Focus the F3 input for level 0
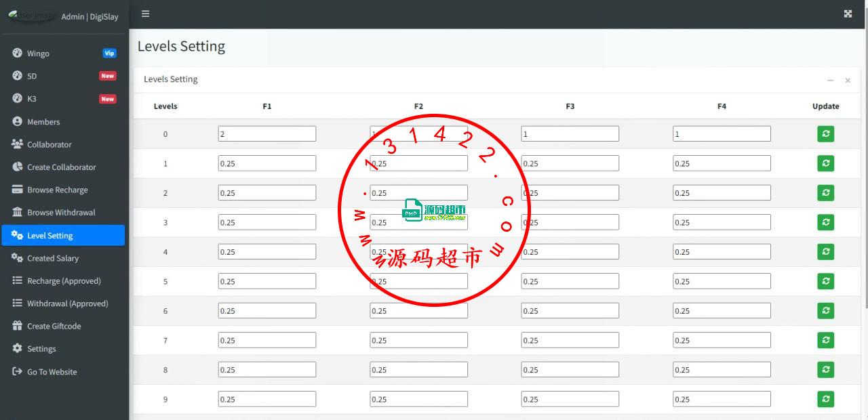The height and width of the screenshot is (420, 868). [570, 134]
